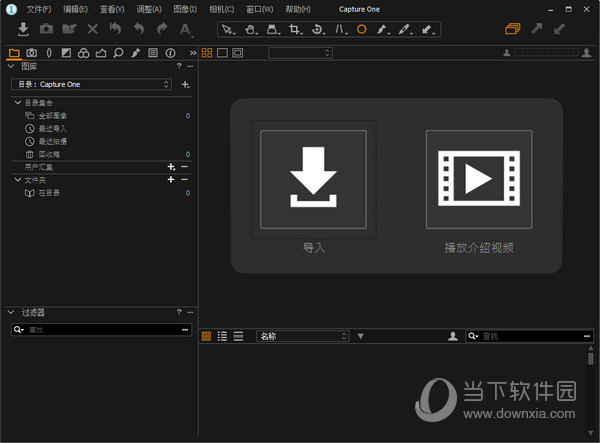This screenshot has height=443, width=600.
Task: Open the 图库 panel three-dot options menu
Action: click(190, 67)
